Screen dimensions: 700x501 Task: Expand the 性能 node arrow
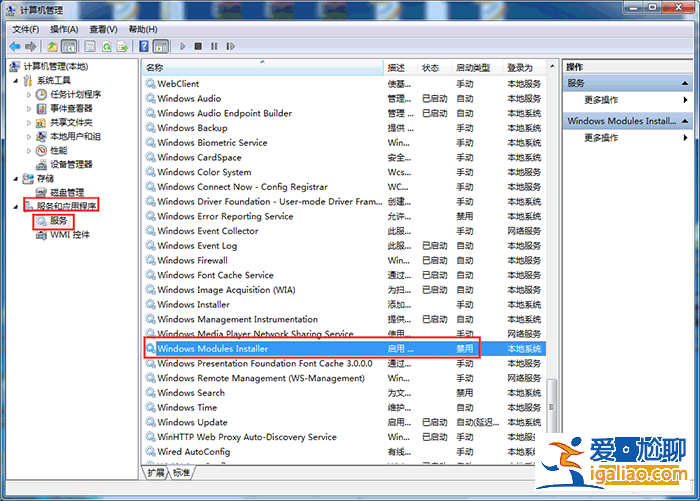29,150
